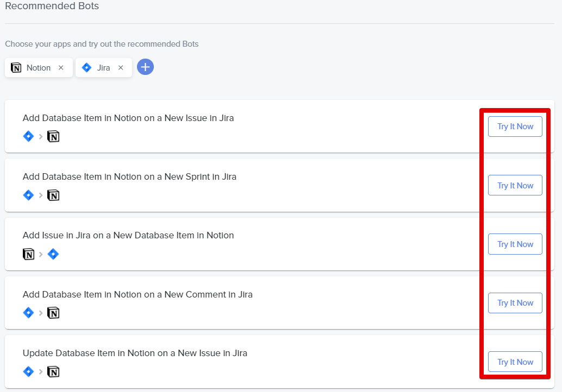Image resolution: width=562 pixels, height=392 pixels.
Task: Open the 'Add Database Item on a New Sprint' title
Action: (129, 176)
